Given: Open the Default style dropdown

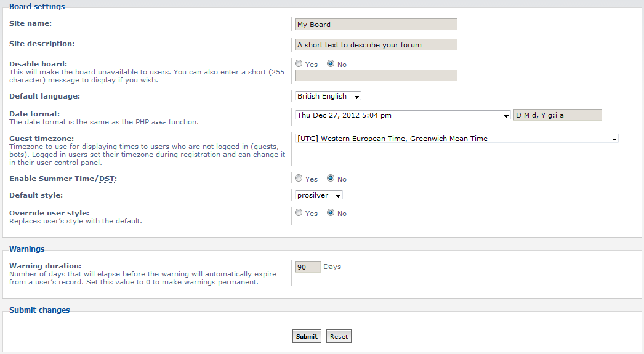Looking at the screenshot, I should (319, 195).
